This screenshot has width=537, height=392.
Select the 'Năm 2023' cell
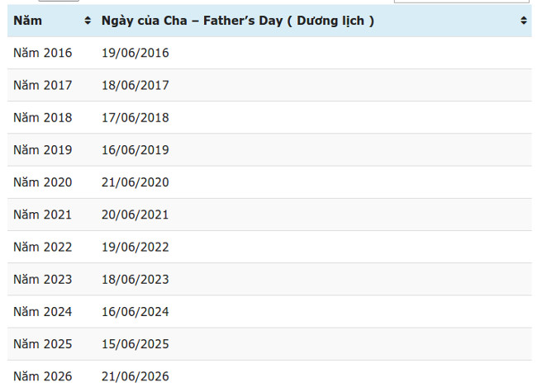(43, 279)
